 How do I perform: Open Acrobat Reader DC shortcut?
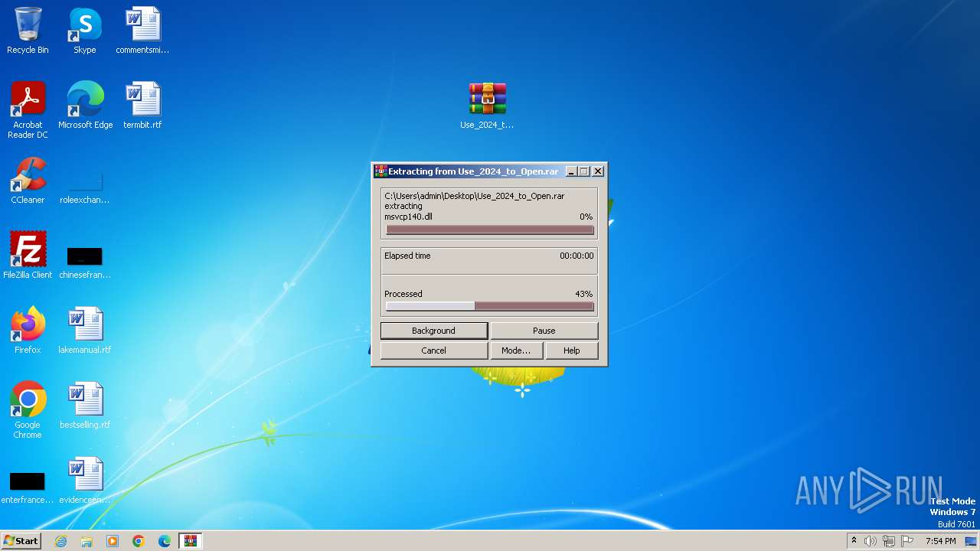click(x=28, y=109)
